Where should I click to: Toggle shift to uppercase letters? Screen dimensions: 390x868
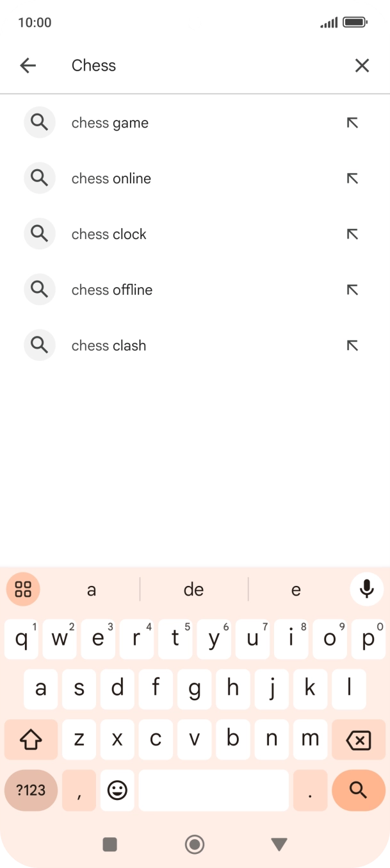pyautogui.click(x=30, y=739)
